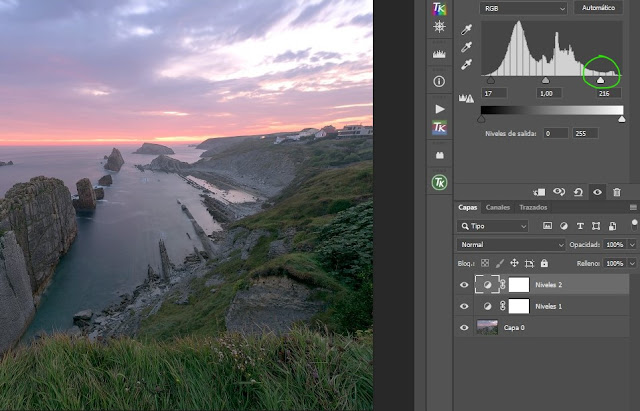640x411 pixels.
Task: Switch to the Trazados tab
Action: coord(533,207)
